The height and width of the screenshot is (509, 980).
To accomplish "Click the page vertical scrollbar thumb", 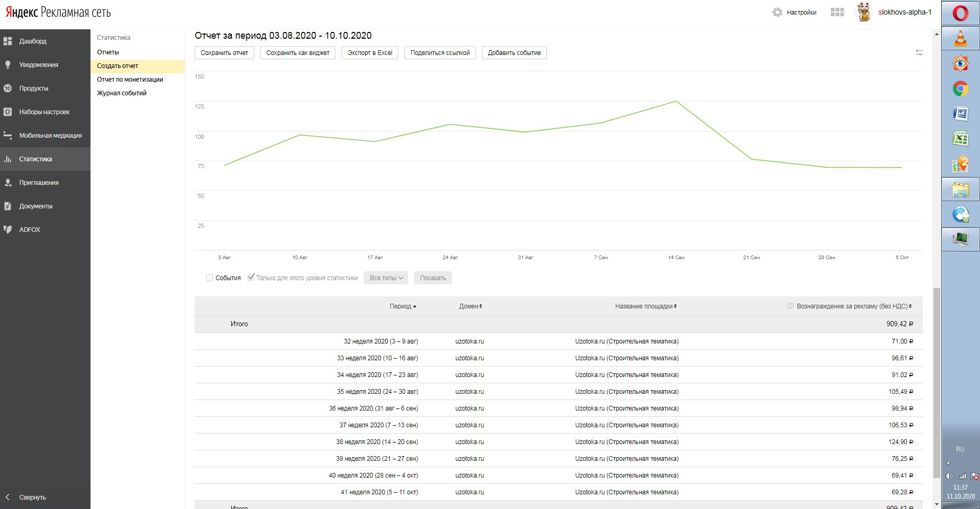I will point(937,382).
